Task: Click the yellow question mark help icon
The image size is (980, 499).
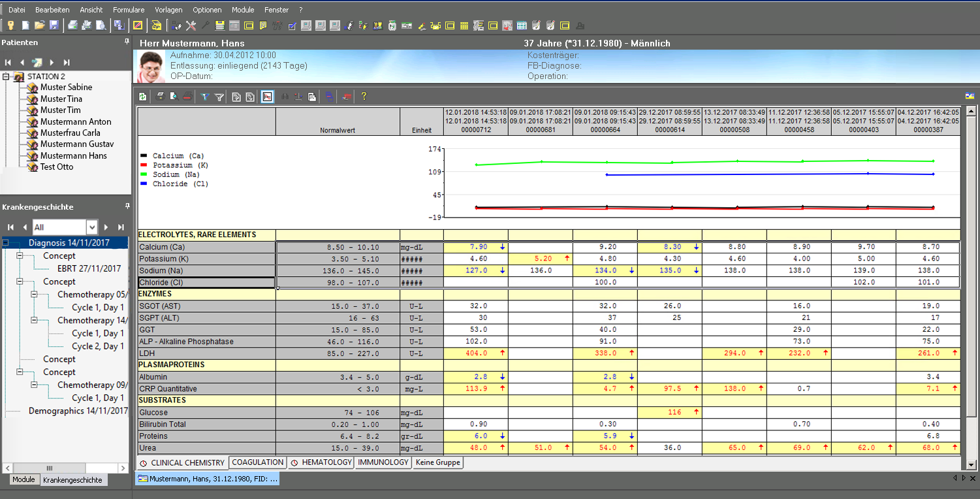Action: [364, 97]
